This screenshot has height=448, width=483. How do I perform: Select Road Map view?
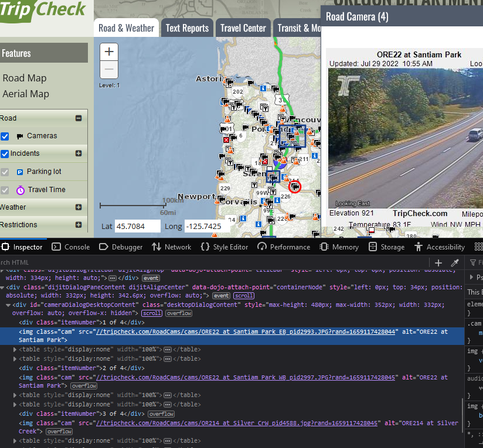click(25, 78)
